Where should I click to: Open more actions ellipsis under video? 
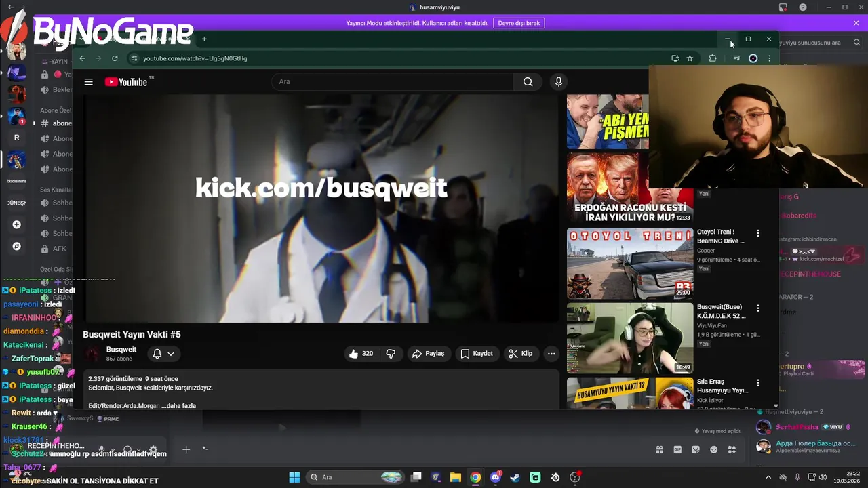pyautogui.click(x=551, y=354)
